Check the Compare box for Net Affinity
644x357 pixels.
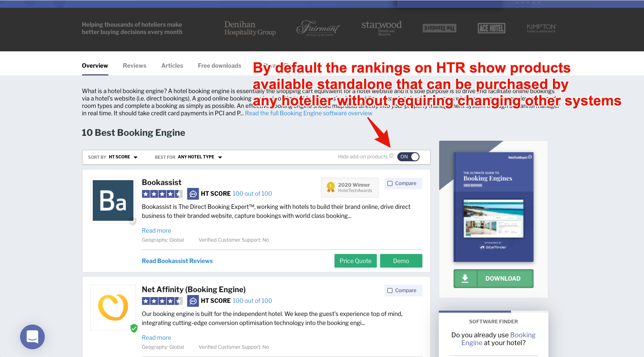click(390, 291)
